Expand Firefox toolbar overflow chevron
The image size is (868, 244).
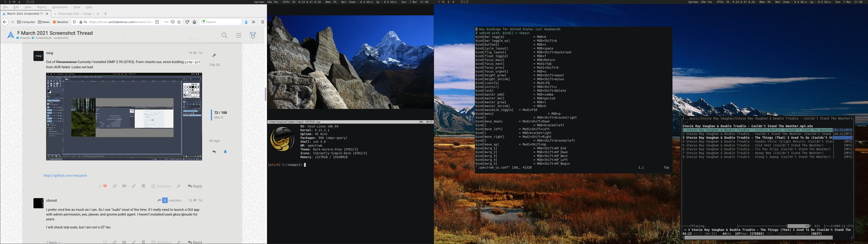[x=253, y=22]
